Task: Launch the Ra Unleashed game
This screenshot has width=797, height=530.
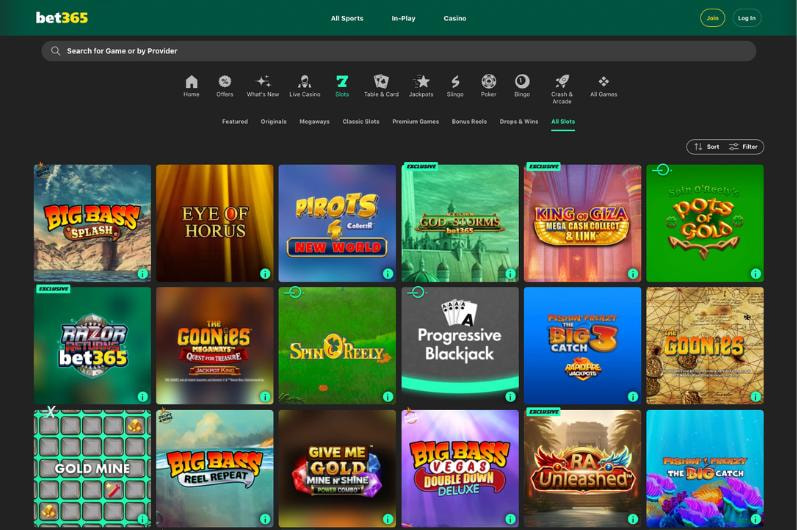Action: pos(583,469)
